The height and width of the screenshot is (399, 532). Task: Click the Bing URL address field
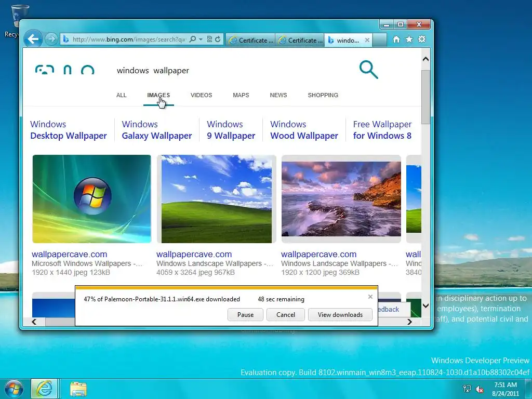click(x=129, y=39)
